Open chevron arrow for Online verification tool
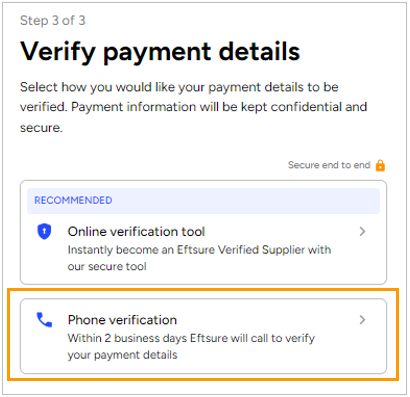The image size is (410, 397). (x=362, y=231)
